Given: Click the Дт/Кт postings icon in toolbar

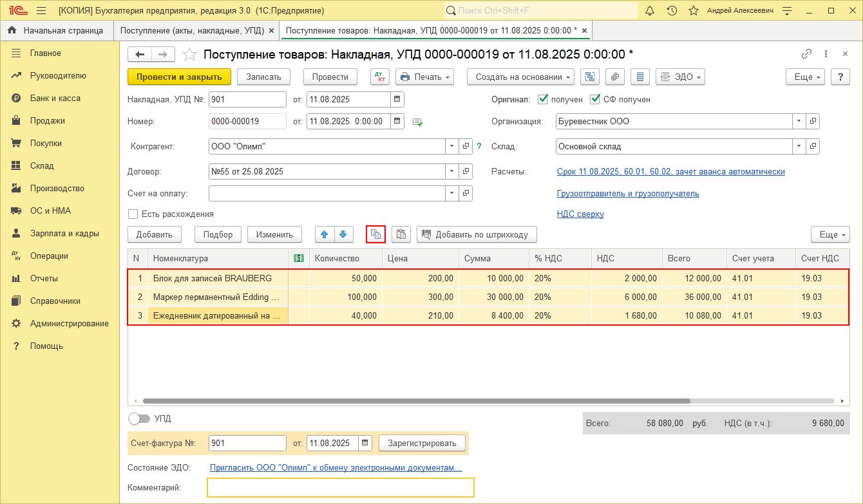Looking at the screenshot, I should click(380, 77).
